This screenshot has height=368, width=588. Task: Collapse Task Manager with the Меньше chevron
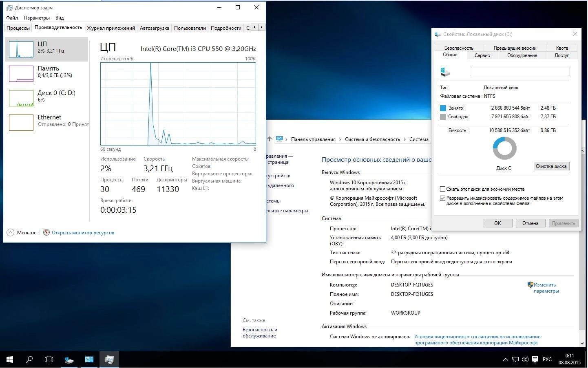pyautogui.click(x=11, y=233)
